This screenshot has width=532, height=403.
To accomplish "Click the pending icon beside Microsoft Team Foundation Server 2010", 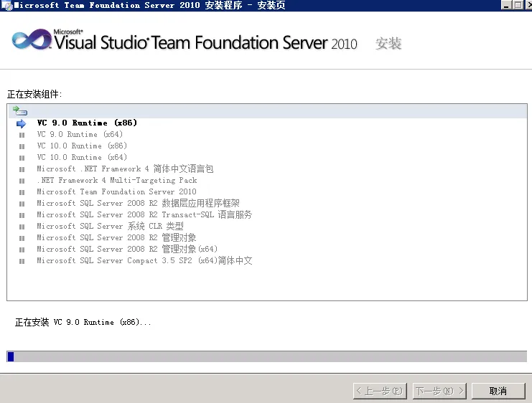I will (22, 192).
